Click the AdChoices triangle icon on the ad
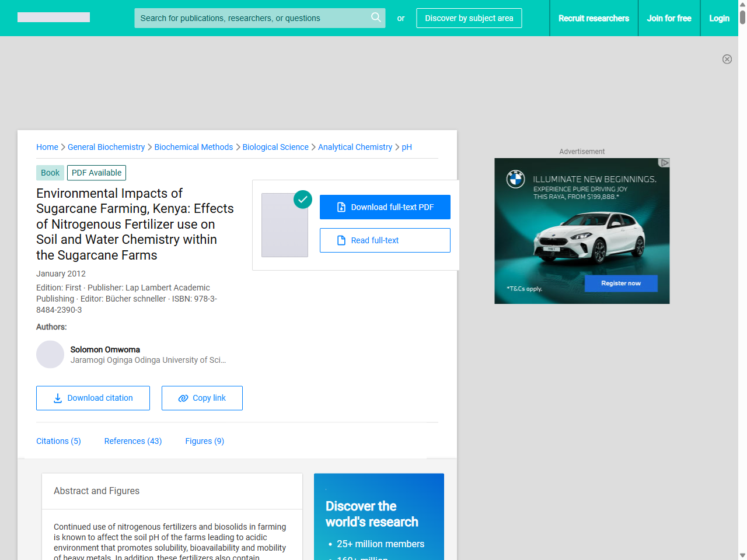Viewport: 747px width, 560px height. tap(665, 163)
